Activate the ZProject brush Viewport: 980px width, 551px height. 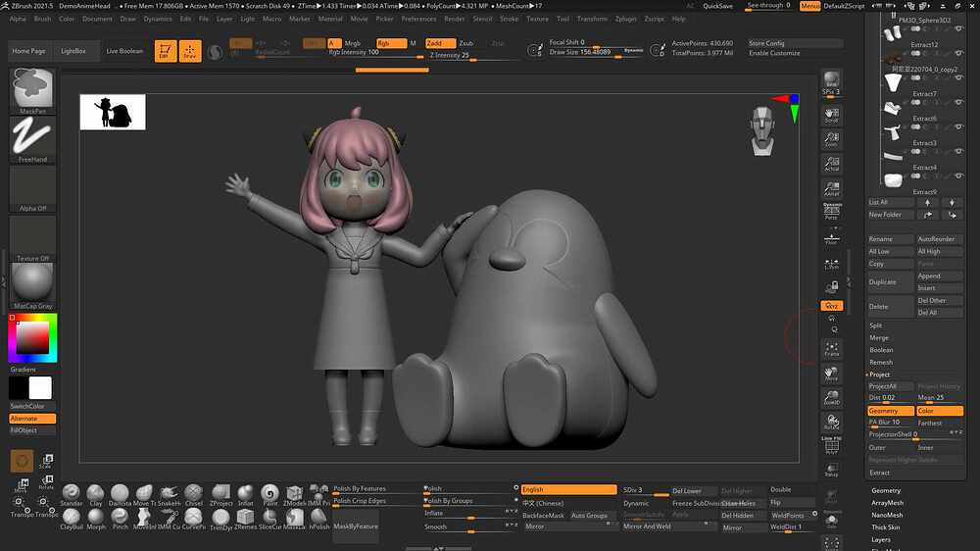tap(220, 494)
